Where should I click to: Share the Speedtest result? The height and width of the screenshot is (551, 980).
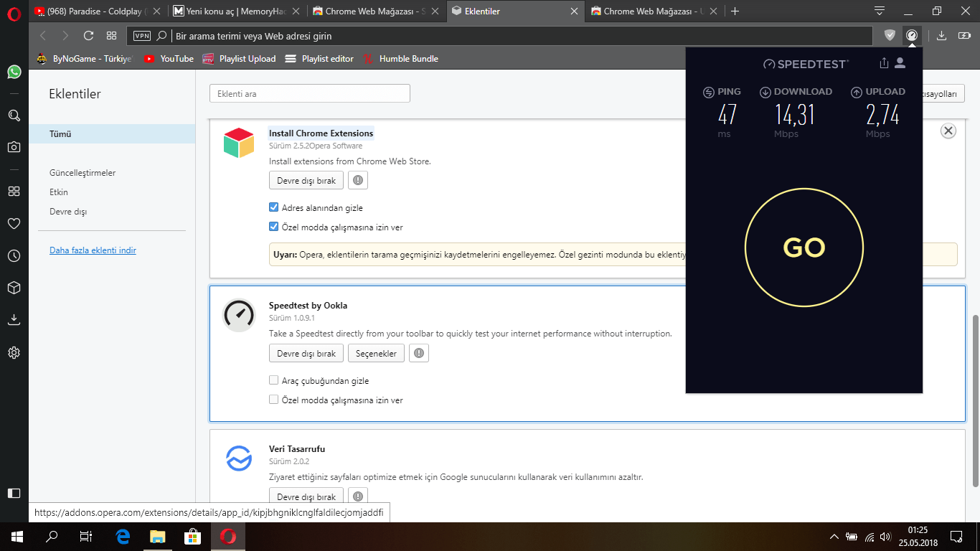(x=884, y=63)
